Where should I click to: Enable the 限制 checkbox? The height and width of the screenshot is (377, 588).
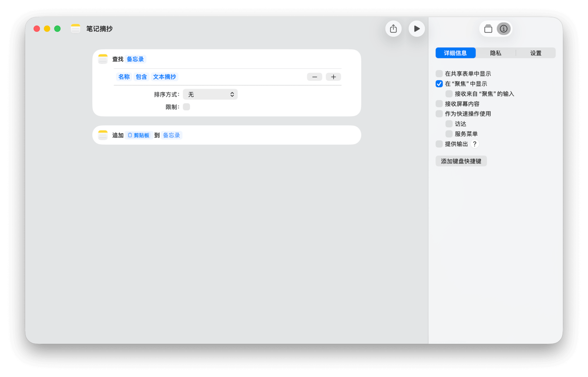click(186, 107)
